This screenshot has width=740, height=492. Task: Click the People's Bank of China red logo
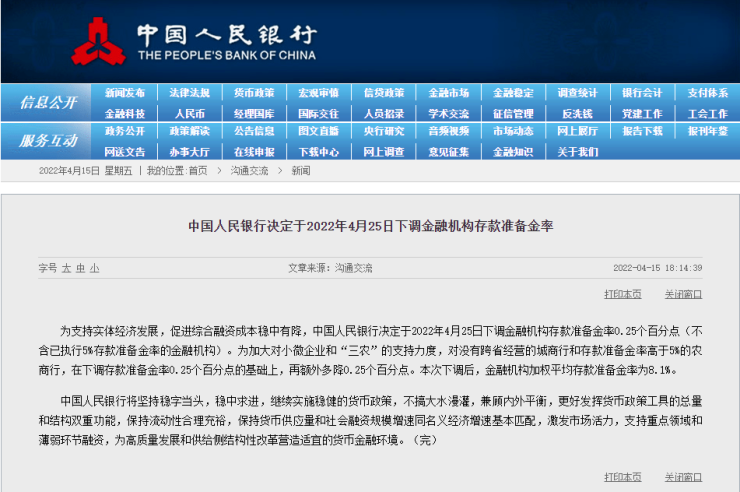tap(98, 42)
